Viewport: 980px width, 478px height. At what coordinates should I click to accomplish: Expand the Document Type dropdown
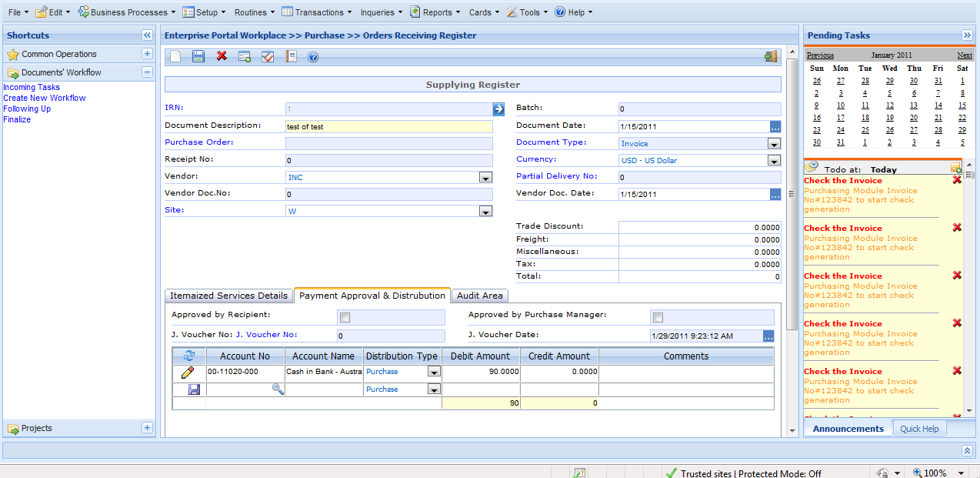[x=774, y=144]
